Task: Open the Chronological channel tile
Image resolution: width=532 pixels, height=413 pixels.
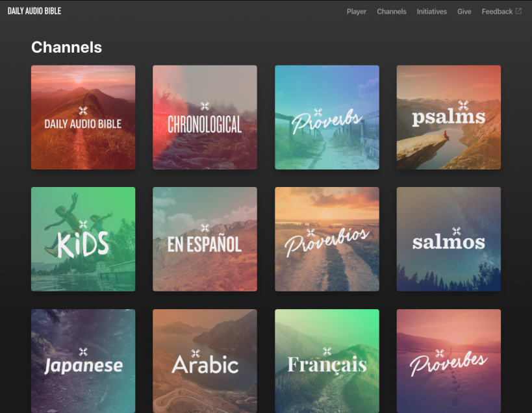Action: (205, 118)
